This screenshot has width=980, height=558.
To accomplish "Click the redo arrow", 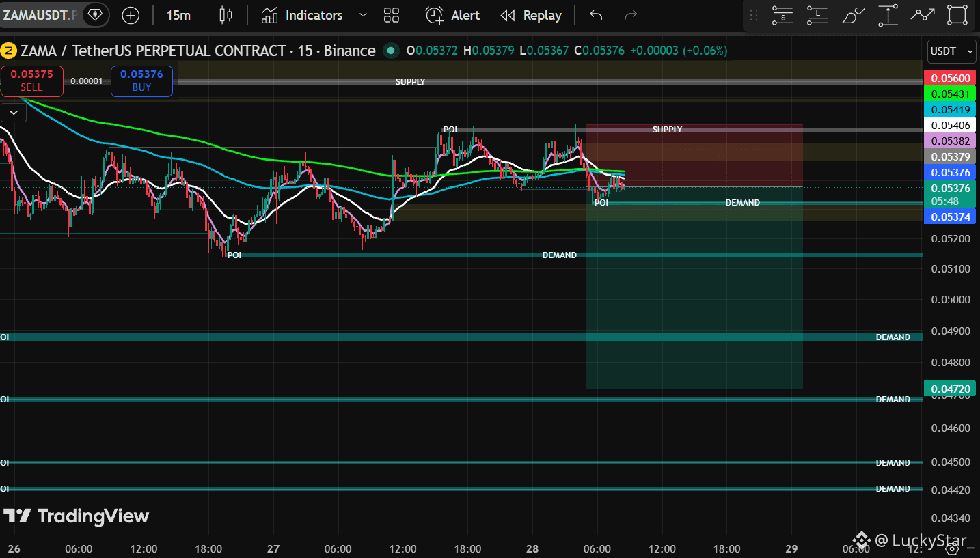I will (631, 15).
